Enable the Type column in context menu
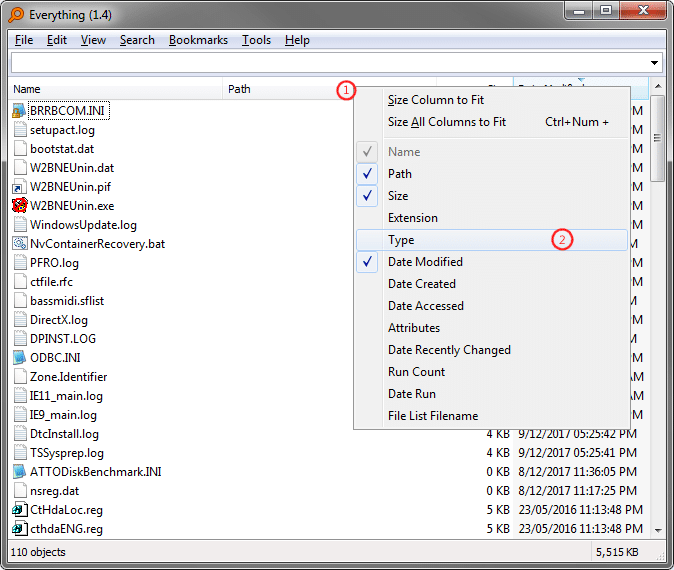The height and width of the screenshot is (570, 674). click(401, 240)
